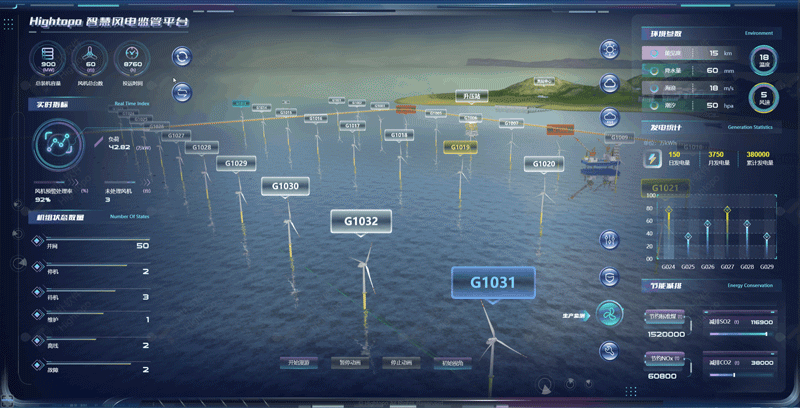Select the plain cloud weather button
The width and height of the screenshot is (800, 408).
click(609, 83)
